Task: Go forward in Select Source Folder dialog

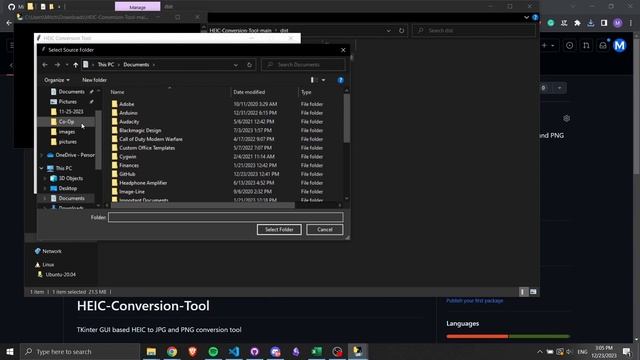Action: click(57, 65)
